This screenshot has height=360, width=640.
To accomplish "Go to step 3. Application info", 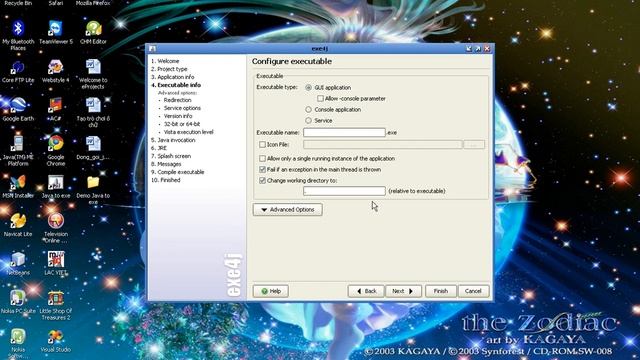I will 173,77.
